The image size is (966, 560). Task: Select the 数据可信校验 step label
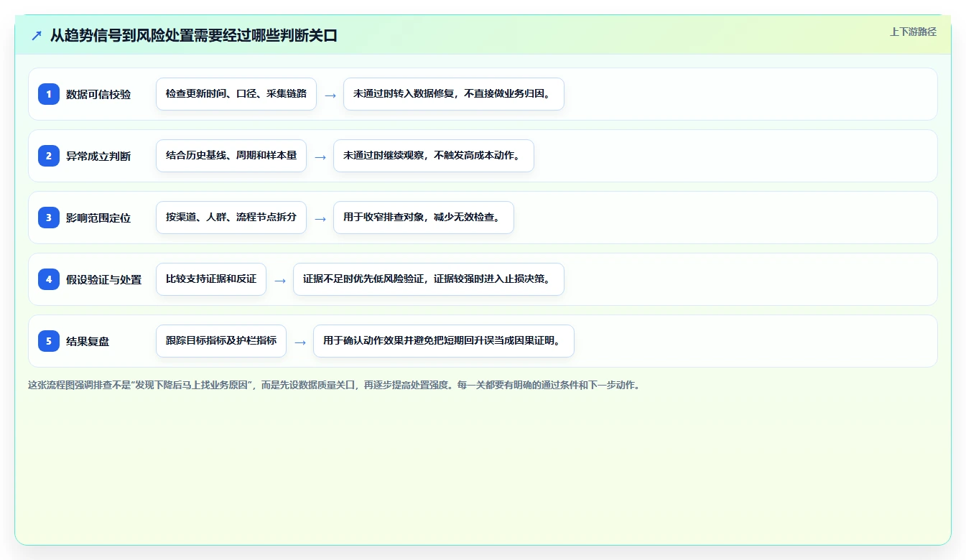pos(98,94)
